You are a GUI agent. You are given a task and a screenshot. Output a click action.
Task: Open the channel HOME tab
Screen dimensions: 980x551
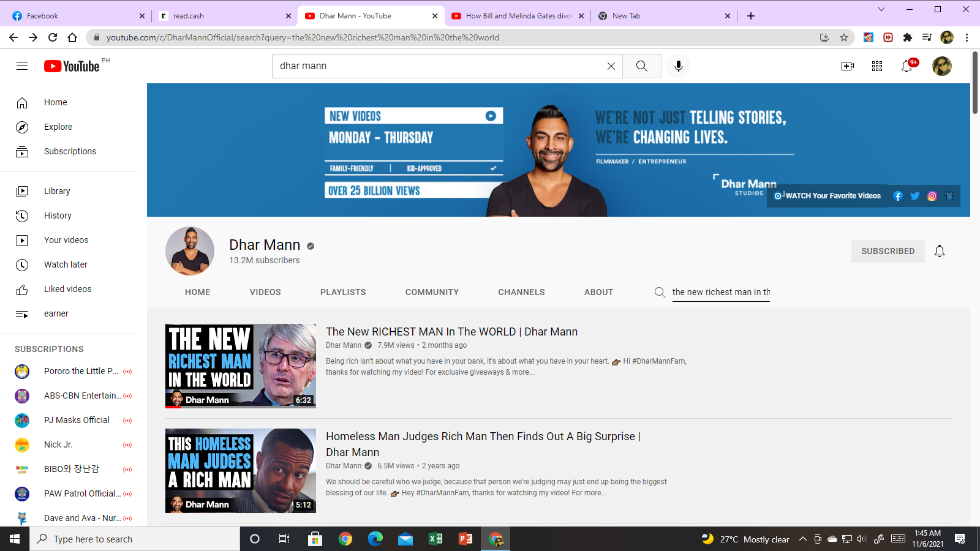(x=197, y=293)
